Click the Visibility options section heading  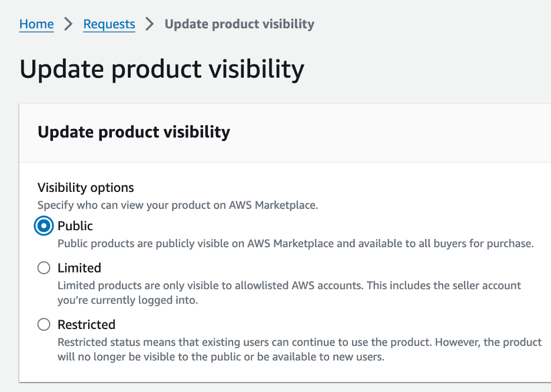pyautogui.click(x=85, y=187)
